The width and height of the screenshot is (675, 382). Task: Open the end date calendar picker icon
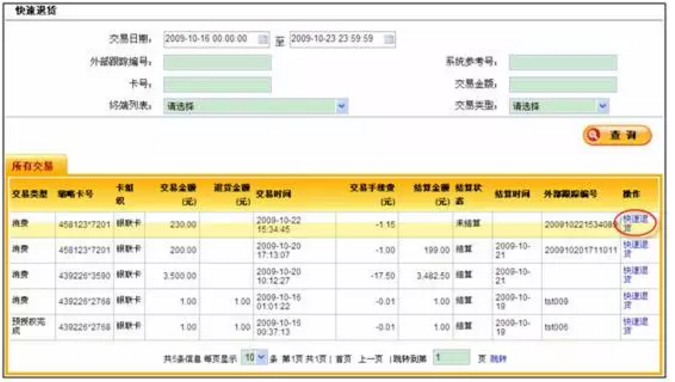389,39
